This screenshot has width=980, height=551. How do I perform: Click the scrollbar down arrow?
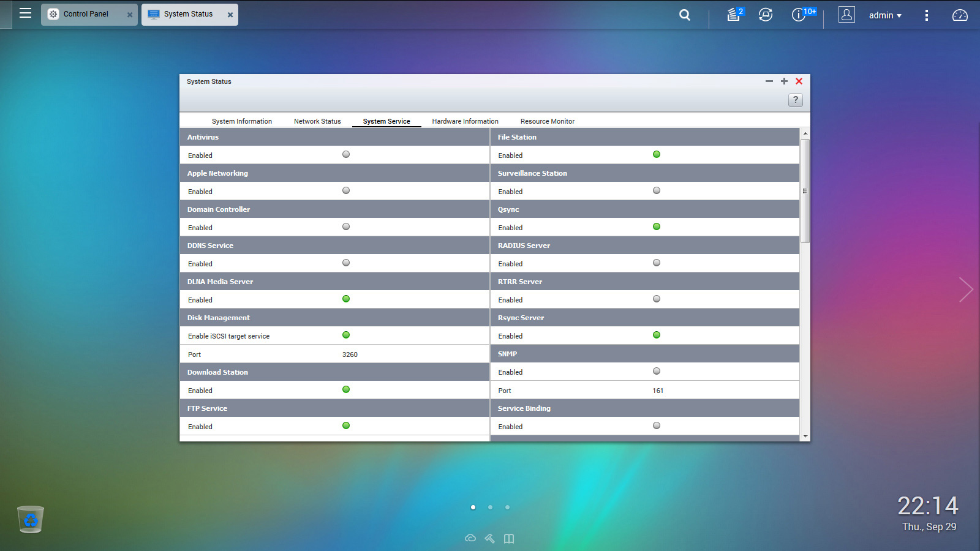(805, 437)
